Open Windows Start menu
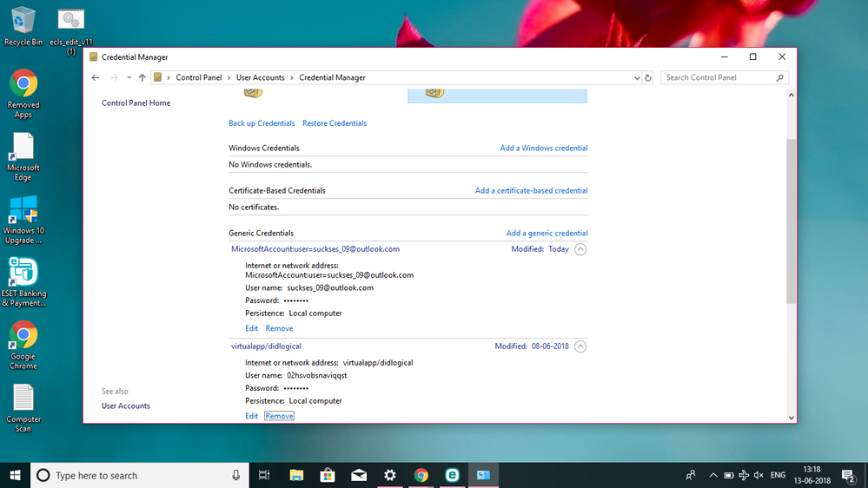The height and width of the screenshot is (488, 868). point(15,475)
